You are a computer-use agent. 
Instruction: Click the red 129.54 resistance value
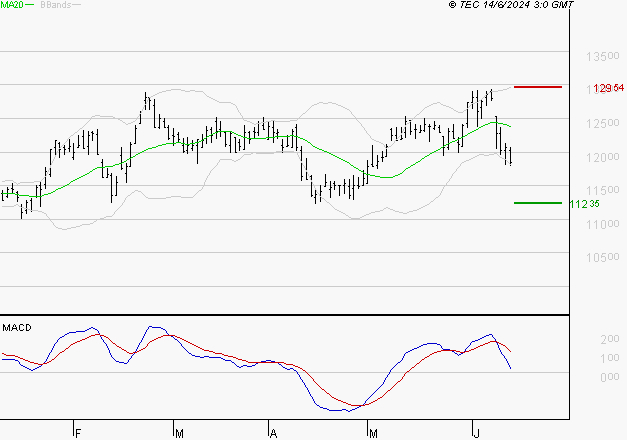click(x=608, y=88)
